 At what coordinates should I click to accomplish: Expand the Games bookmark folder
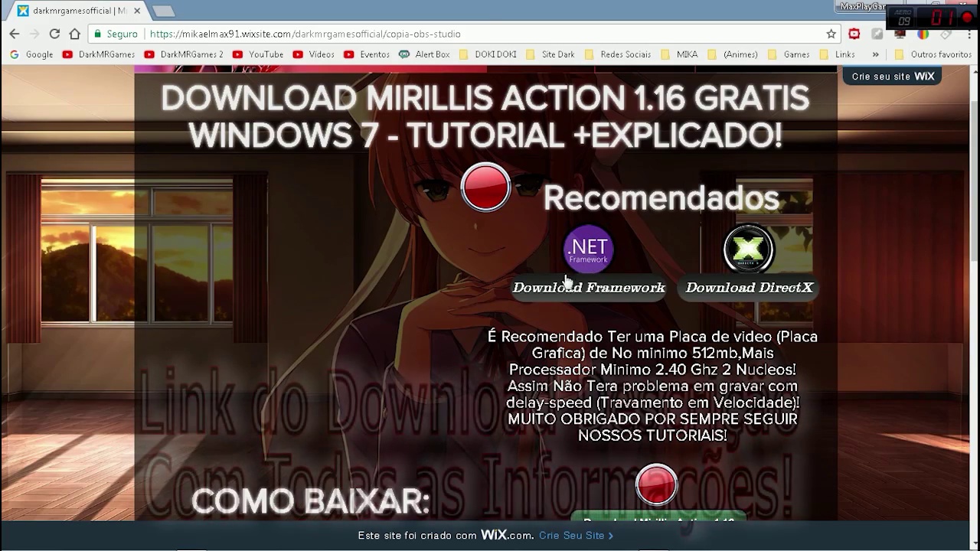[789, 54]
